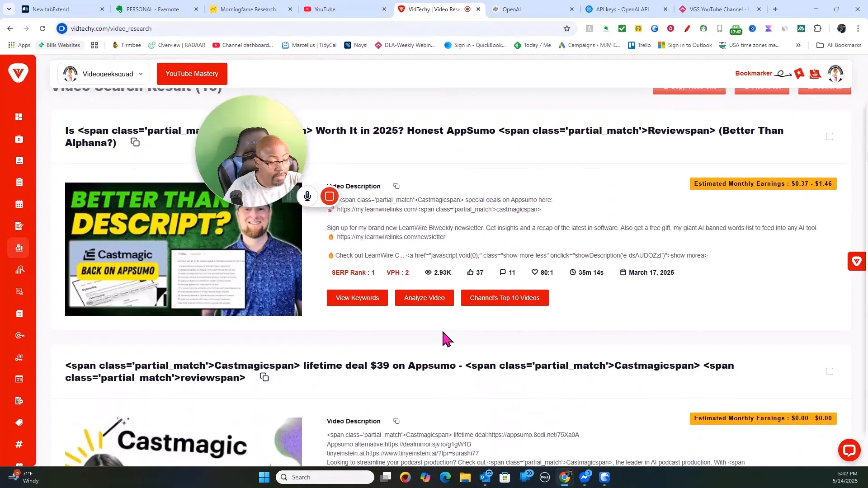868x488 pixels.
Task: Copy the second Video Description text
Action: 396,421
